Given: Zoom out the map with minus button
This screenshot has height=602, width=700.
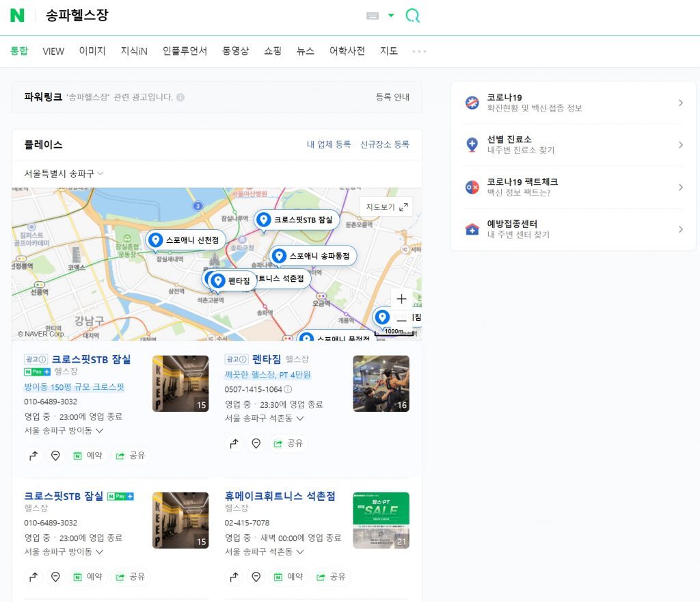Looking at the screenshot, I should click(x=401, y=319).
